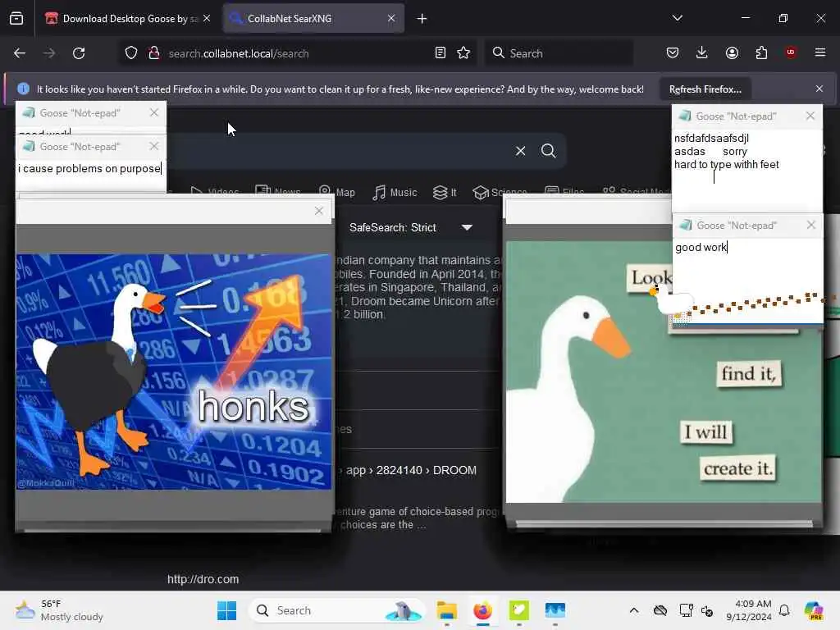Click the Firefox address bar URL
This screenshot has height=630, width=840.
coord(239,53)
